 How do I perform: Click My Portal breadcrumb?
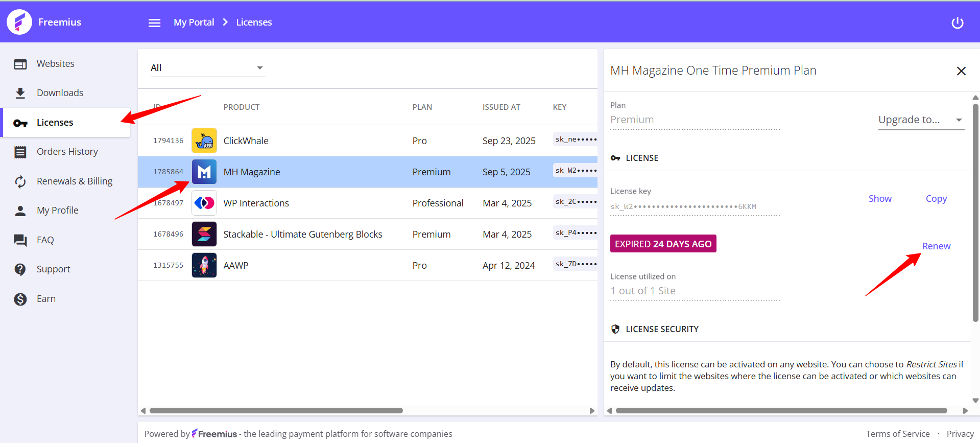(x=194, y=22)
